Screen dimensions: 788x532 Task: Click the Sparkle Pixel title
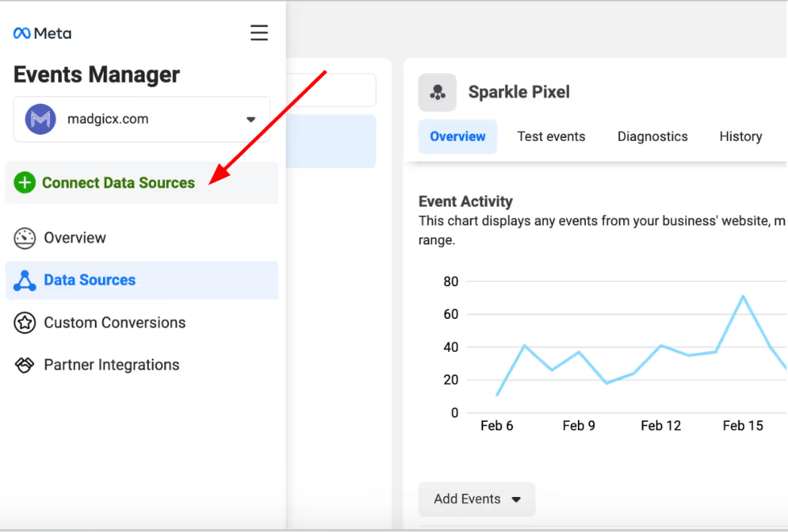click(519, 92)
